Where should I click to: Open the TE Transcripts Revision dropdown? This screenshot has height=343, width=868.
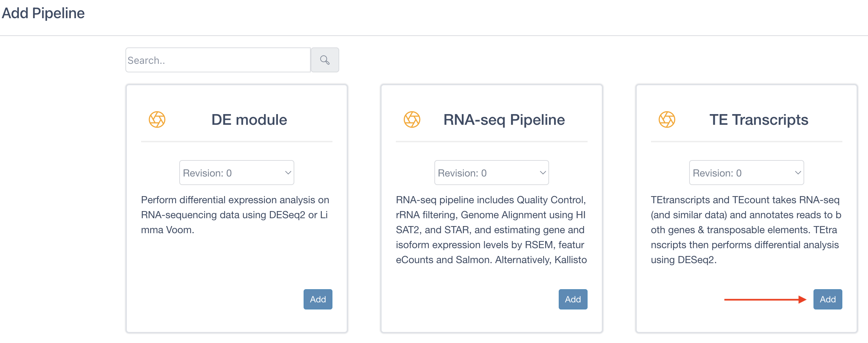pyautogui.click(x=746, y=173)
